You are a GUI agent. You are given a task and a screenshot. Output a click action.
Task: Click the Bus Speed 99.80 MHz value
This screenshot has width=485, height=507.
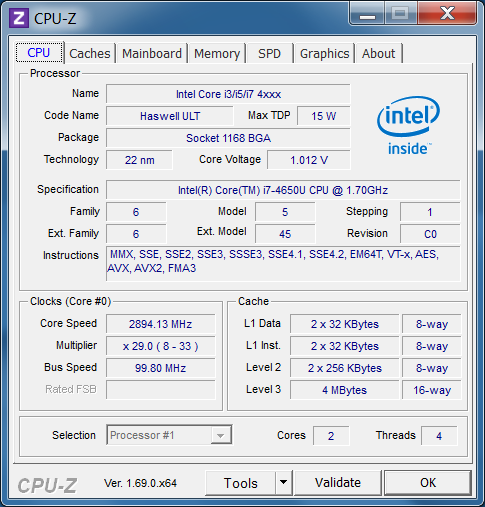(x=161, y=368)
